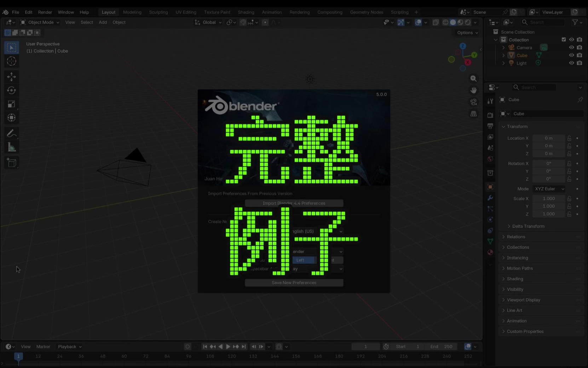Click Import Blender 4.4 Preferences button
Image resolution: width=588 pixels, height=368 pixels.
(x=294, y=203)
